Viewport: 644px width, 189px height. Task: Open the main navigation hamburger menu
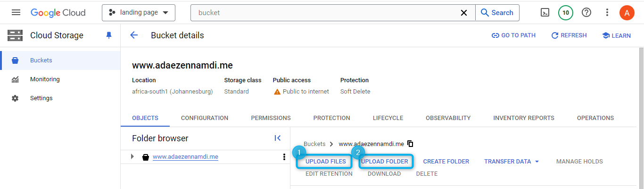(x=16, y=13)
